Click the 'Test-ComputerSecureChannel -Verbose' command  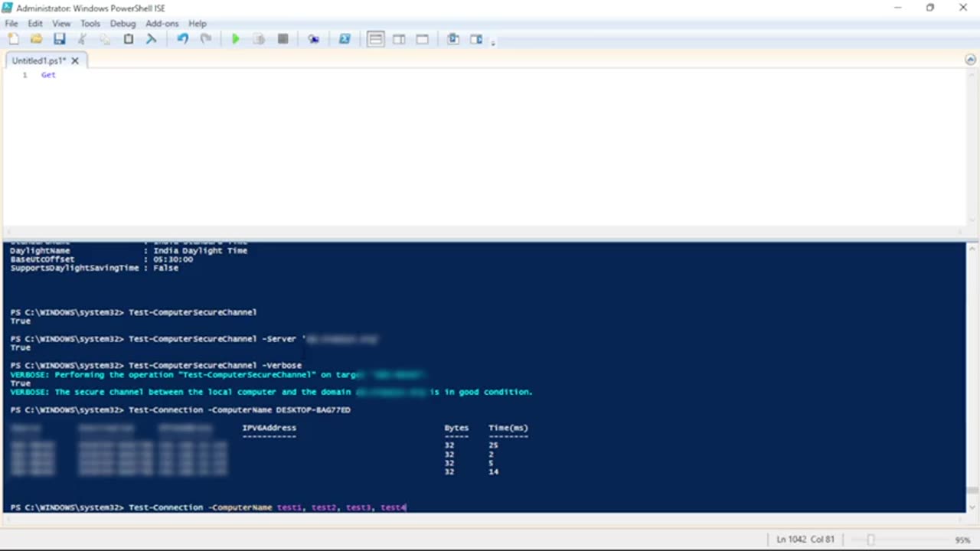click(215, 366)
